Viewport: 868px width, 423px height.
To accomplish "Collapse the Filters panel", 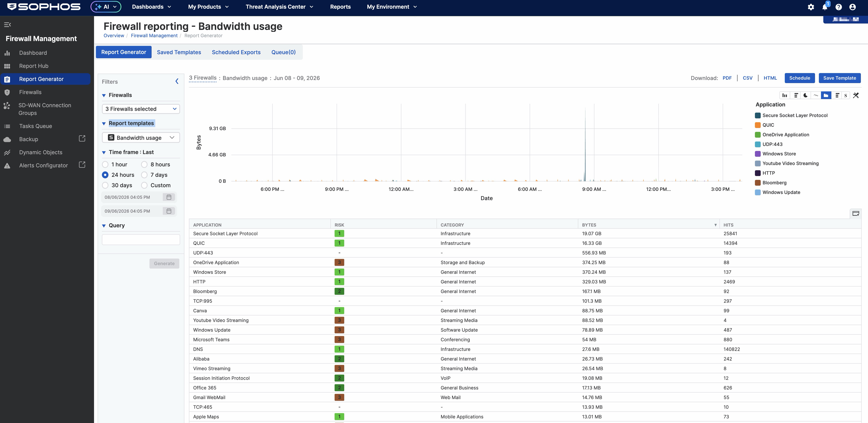I will click(x=177, y=81).
